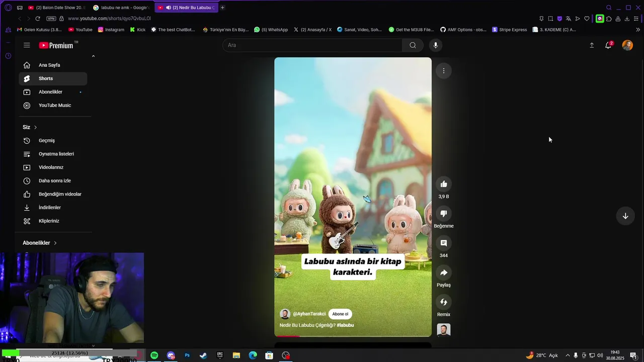The image size is (644, 362).
Task: Add page to bookmarks heart icon
Action: (587, 19)
